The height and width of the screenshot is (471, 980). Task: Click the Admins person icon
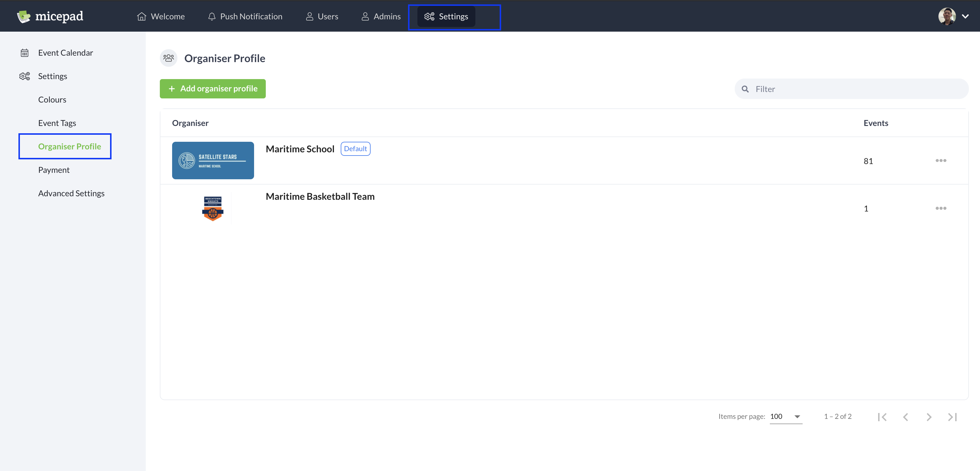point(365,16)
